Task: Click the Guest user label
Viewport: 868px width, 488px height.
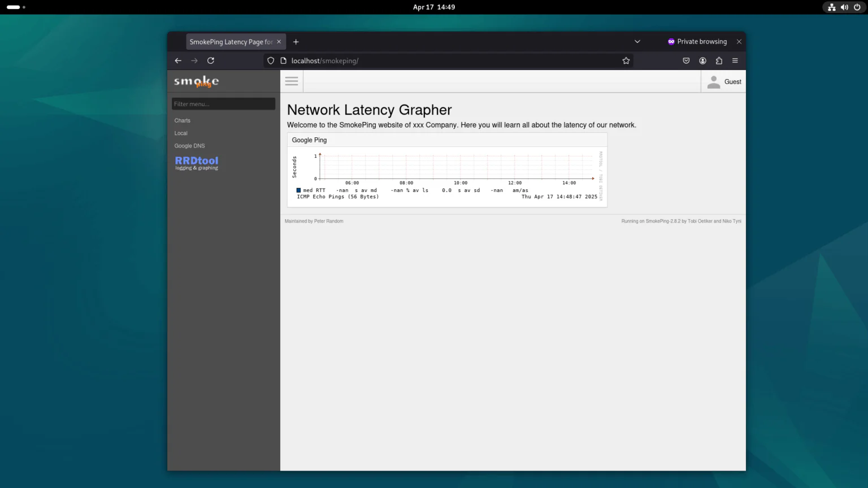Action: 733,82
